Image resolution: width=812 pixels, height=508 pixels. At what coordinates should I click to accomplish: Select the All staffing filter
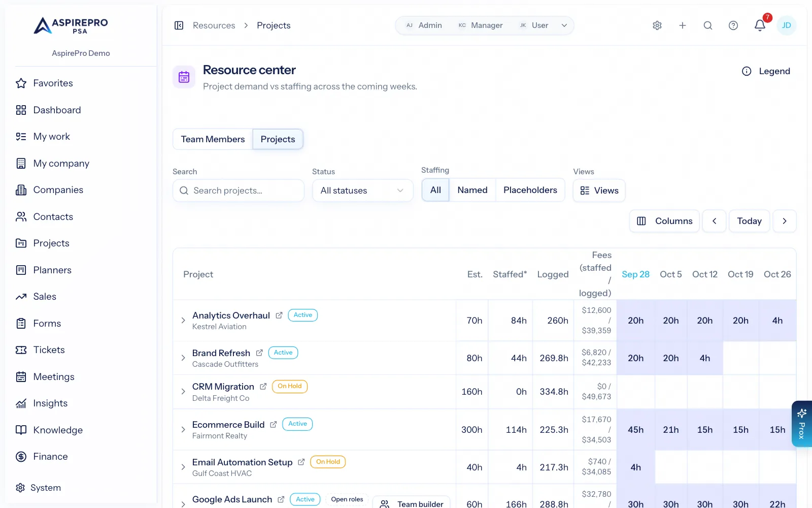435,190
